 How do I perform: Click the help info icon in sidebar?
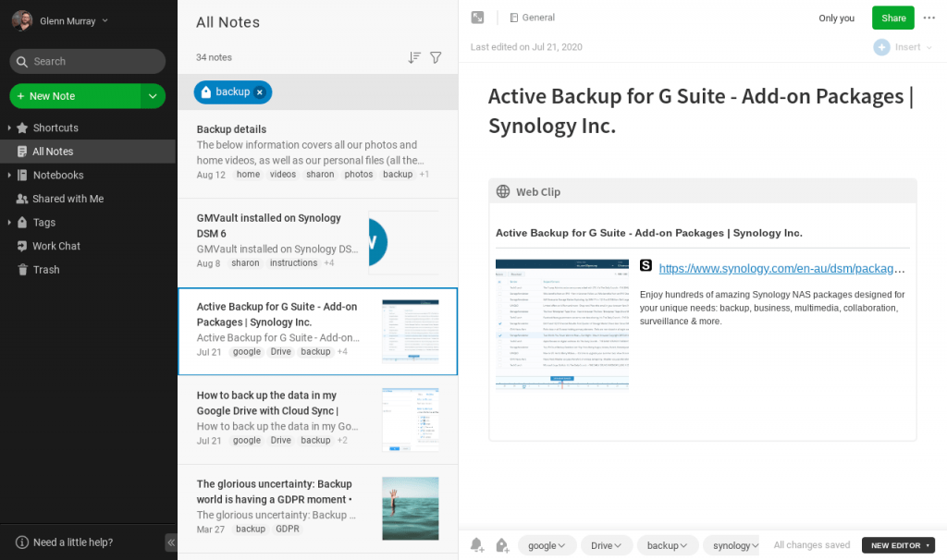pyautogui.click(x=22, y=542)
